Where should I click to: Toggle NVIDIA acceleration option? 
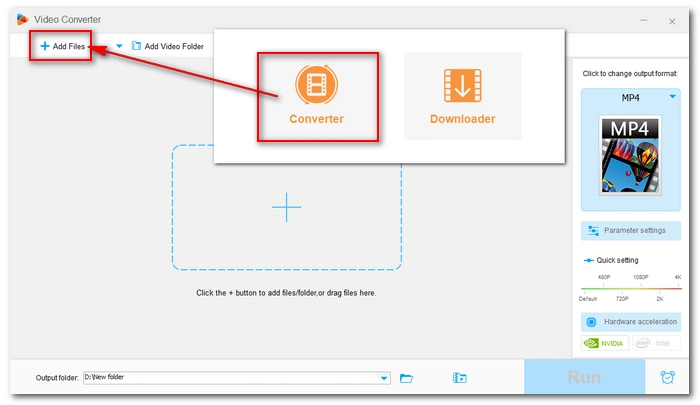[605, 343]
